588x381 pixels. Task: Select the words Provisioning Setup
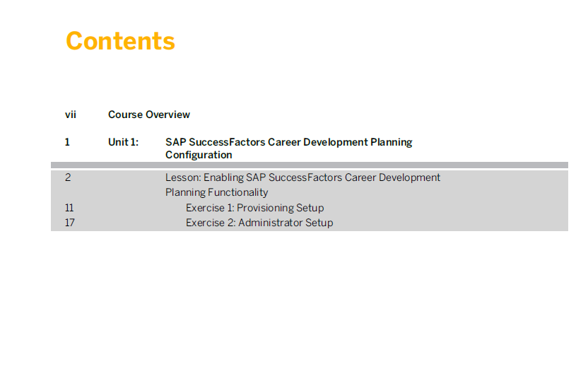[280, 208]
